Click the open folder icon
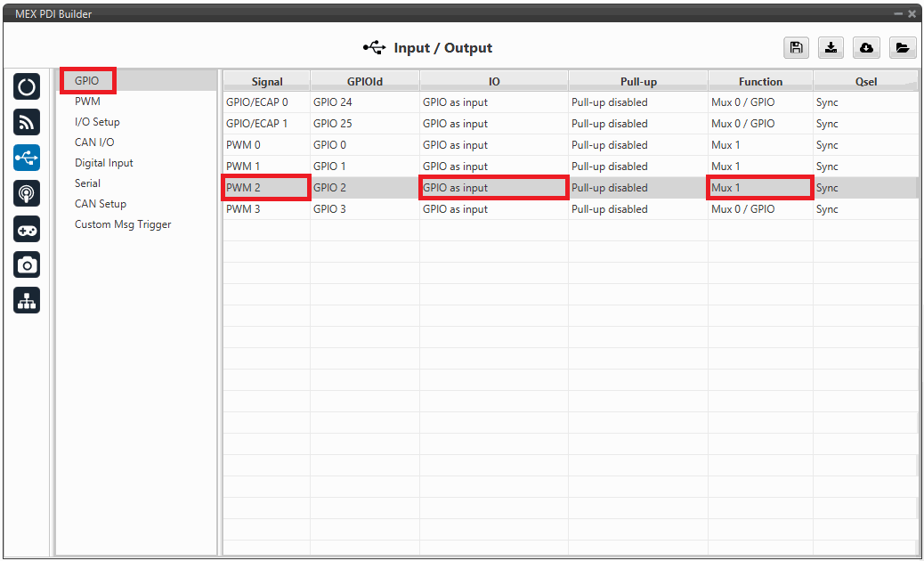This screenshot has width=924, height=561. click(902, 48)
